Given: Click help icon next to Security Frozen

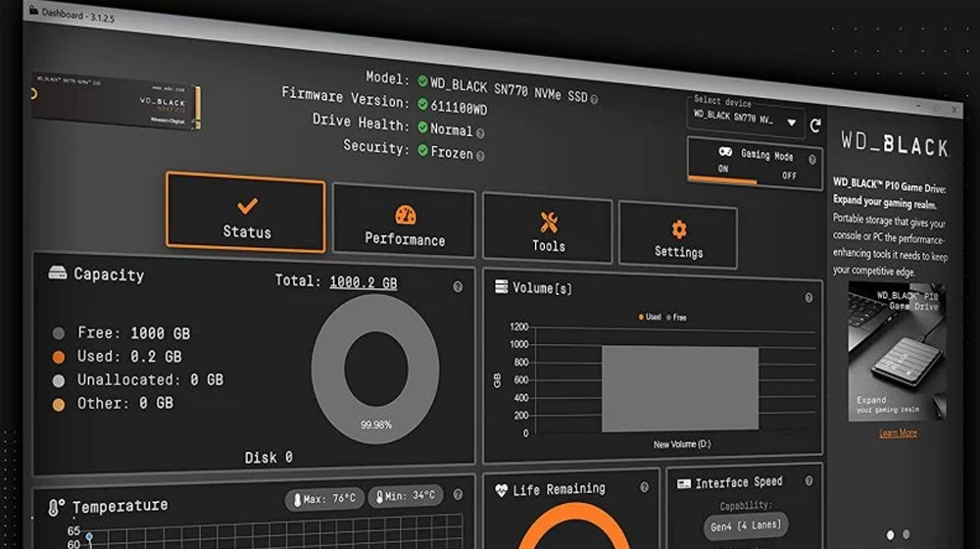Looking at the screenshot, I should coord(480,156).
